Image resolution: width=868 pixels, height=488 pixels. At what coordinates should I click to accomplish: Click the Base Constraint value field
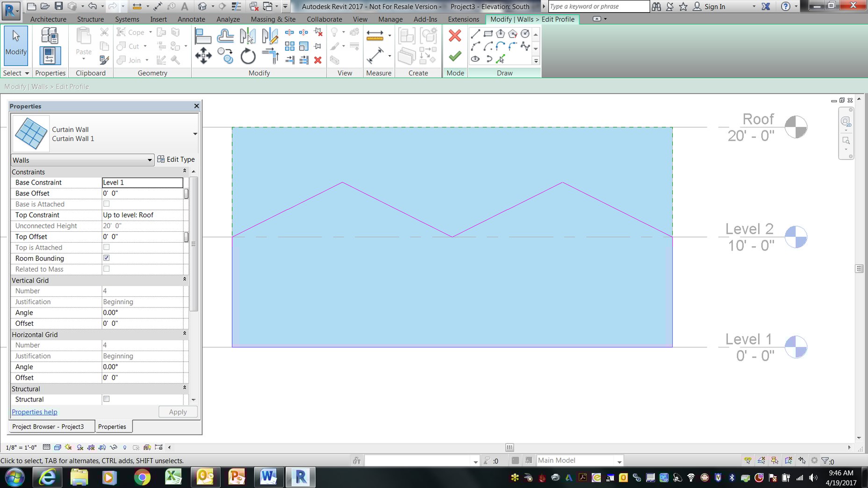(x=143, y=182)
